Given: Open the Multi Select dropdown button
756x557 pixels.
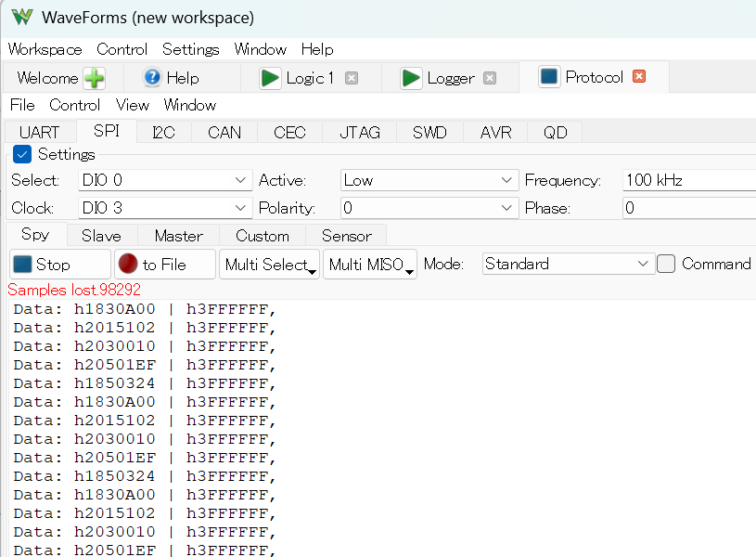Looking at the screenshot, I should pos(270,264).
